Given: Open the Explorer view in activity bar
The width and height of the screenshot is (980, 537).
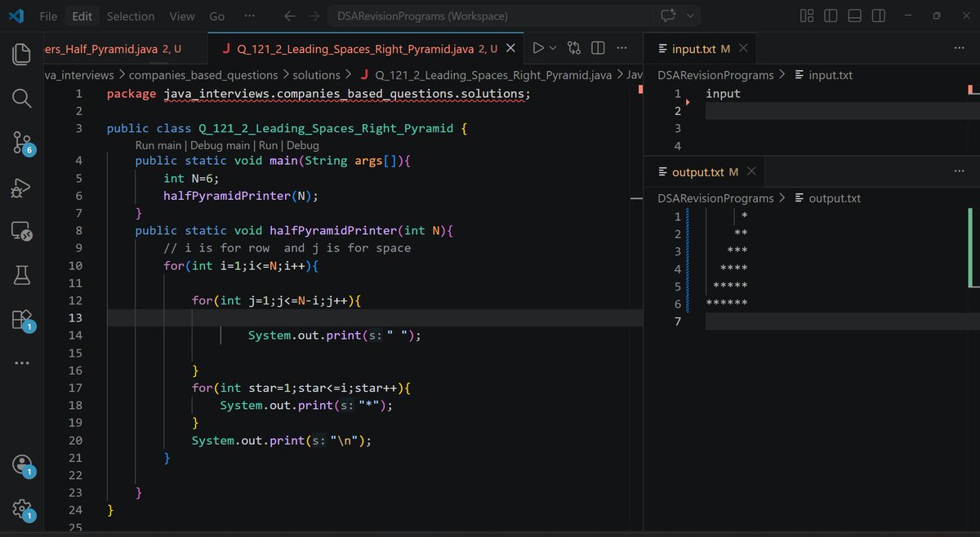Looking at the screenshot, I should tap(22, 55).
